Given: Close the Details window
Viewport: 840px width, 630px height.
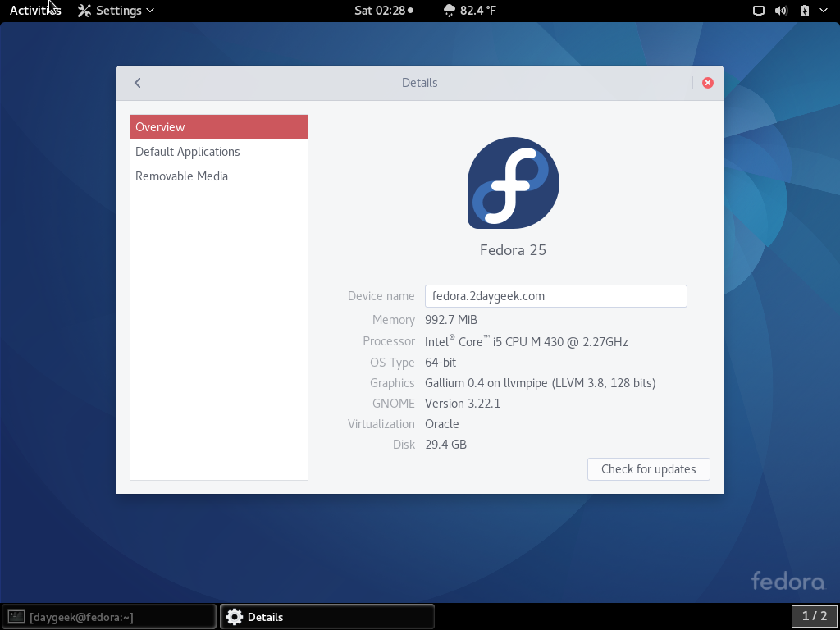Looking at the screenshot, I should click(x=708, y=83).
